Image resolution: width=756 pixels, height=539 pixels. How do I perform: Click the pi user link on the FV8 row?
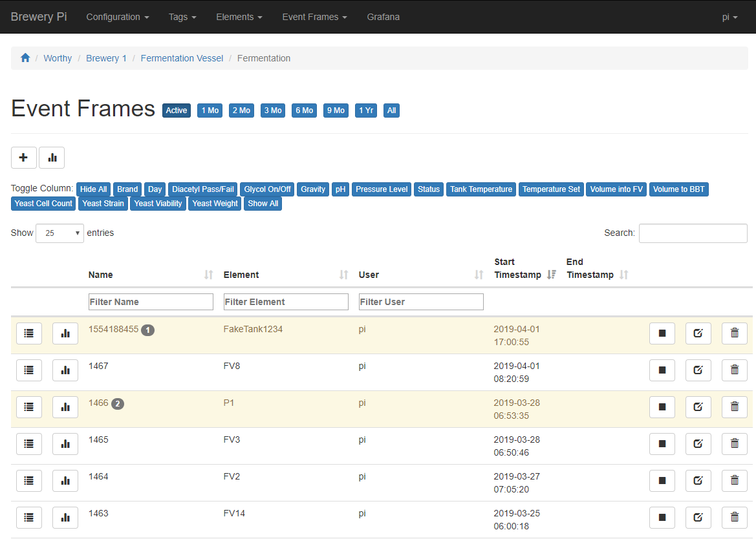362,366
